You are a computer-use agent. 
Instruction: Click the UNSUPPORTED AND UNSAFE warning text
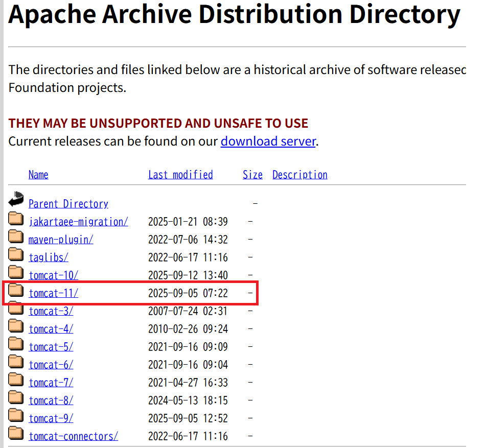click(158, 123)
